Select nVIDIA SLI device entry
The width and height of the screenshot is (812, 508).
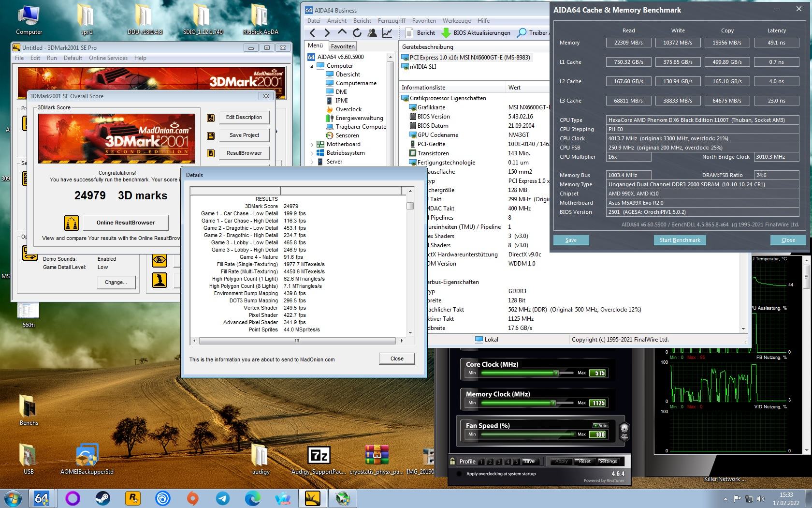(x=418, y=67)
